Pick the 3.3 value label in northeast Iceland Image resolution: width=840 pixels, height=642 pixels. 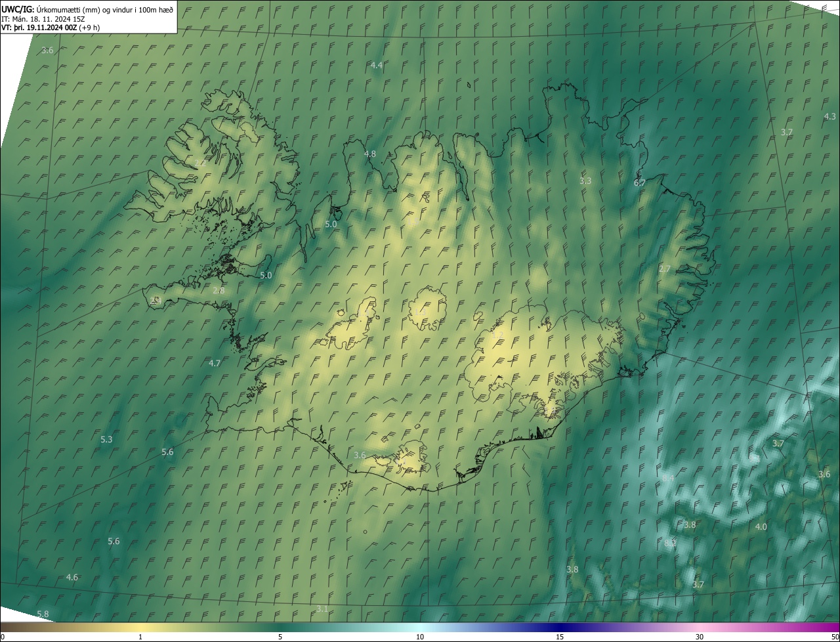[x=585, y=181]
